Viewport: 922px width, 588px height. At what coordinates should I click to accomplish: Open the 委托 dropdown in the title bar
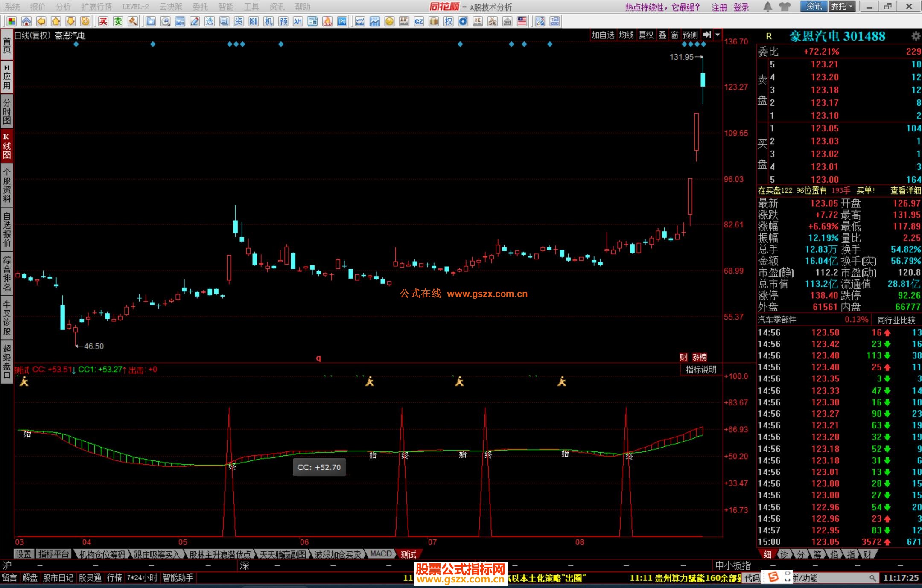[x=841, y=6]
